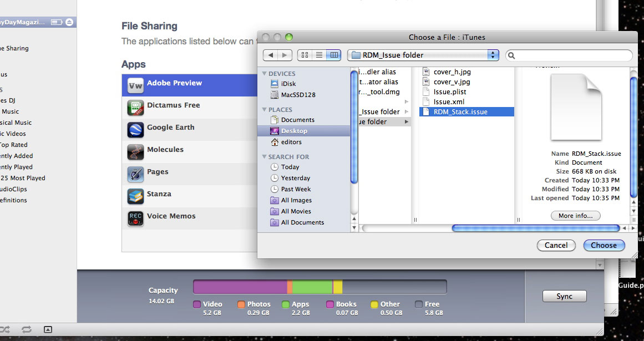Screen dimensions: 644x341
Task: Click the horizontal scrollbar in file dialog
Action: click(x=536, y=228)
